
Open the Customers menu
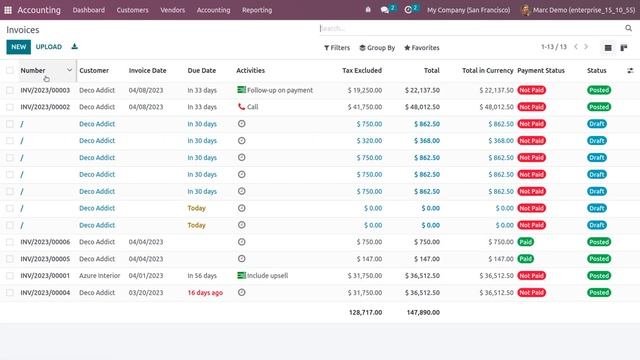pyautogui.click(x=133, y=10)
